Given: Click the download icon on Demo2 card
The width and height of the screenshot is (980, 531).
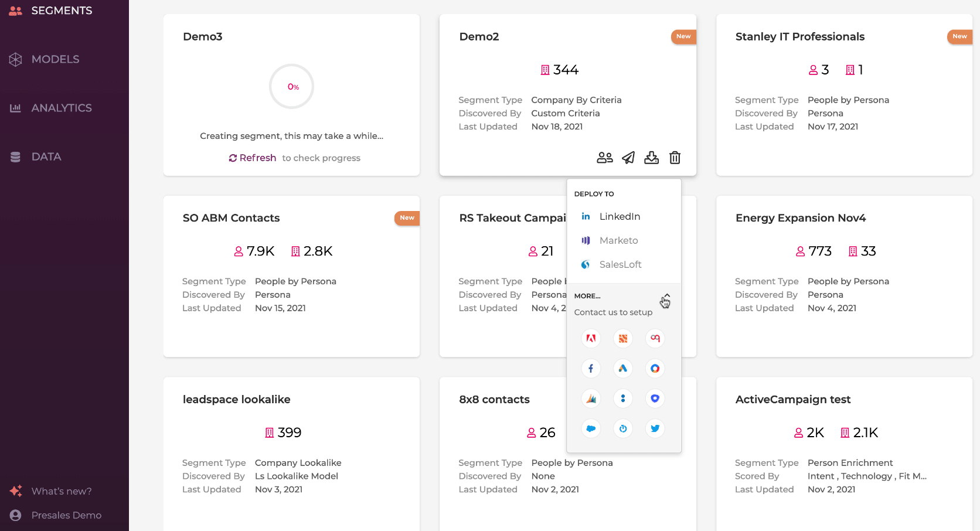Looking at the screenshot, I should click(651, 158).
